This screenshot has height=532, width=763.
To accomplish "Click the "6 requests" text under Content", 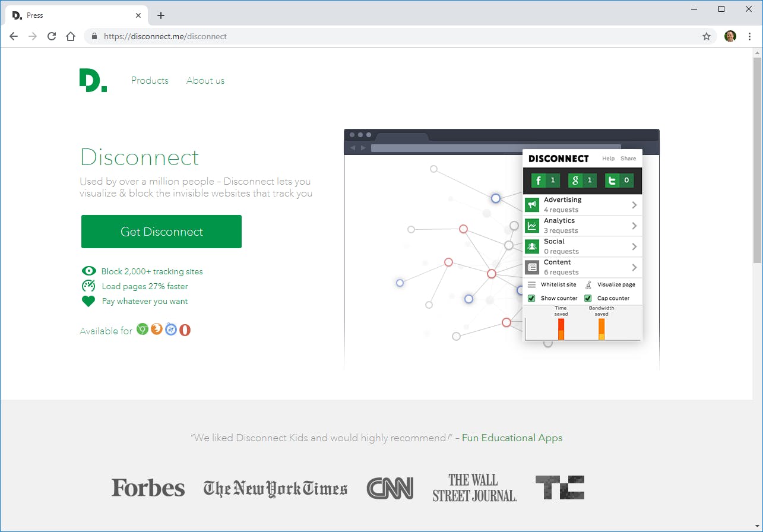I will [x=561, y=272].
